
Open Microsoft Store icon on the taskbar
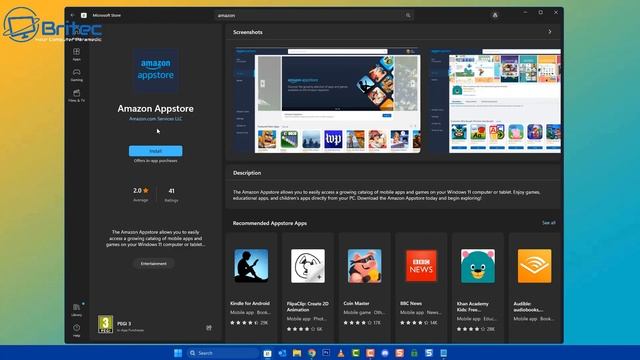pyautogui.click(x=267, y=353)
